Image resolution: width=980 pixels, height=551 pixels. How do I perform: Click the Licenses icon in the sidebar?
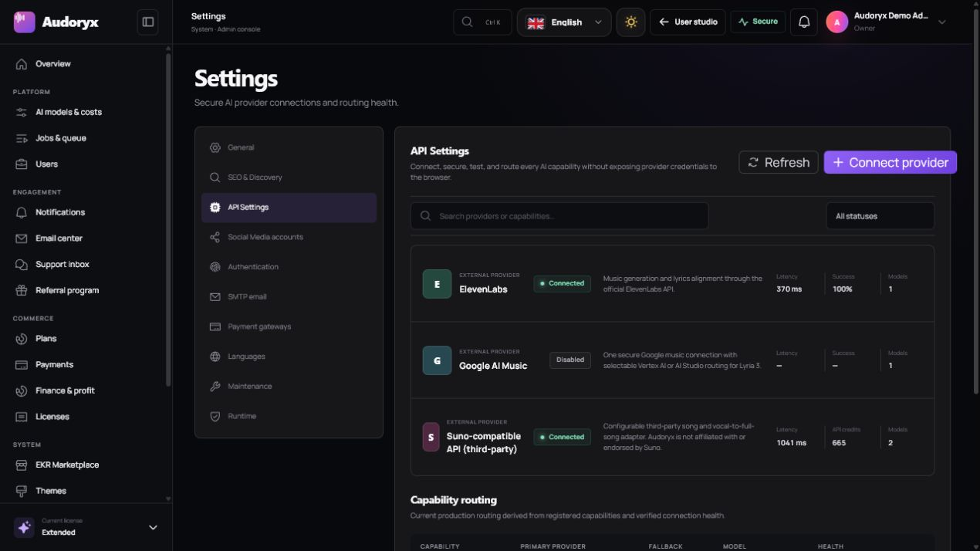(22, 417)
